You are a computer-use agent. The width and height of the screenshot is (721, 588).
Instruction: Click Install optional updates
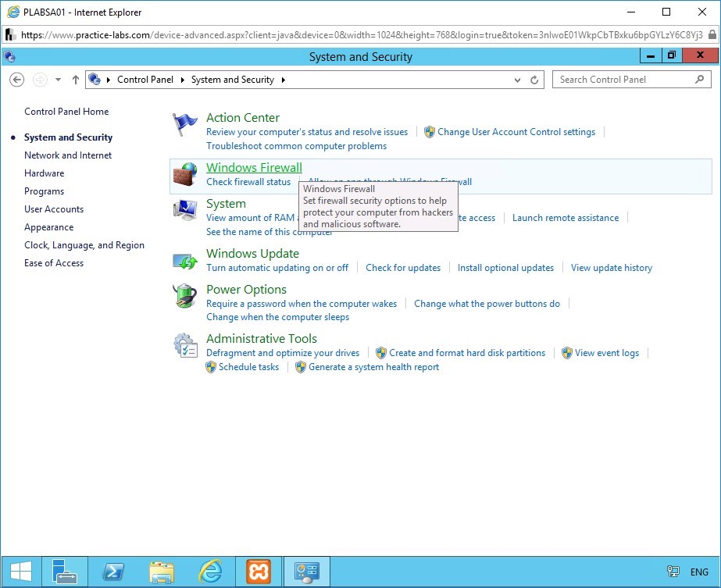(506, 268)
